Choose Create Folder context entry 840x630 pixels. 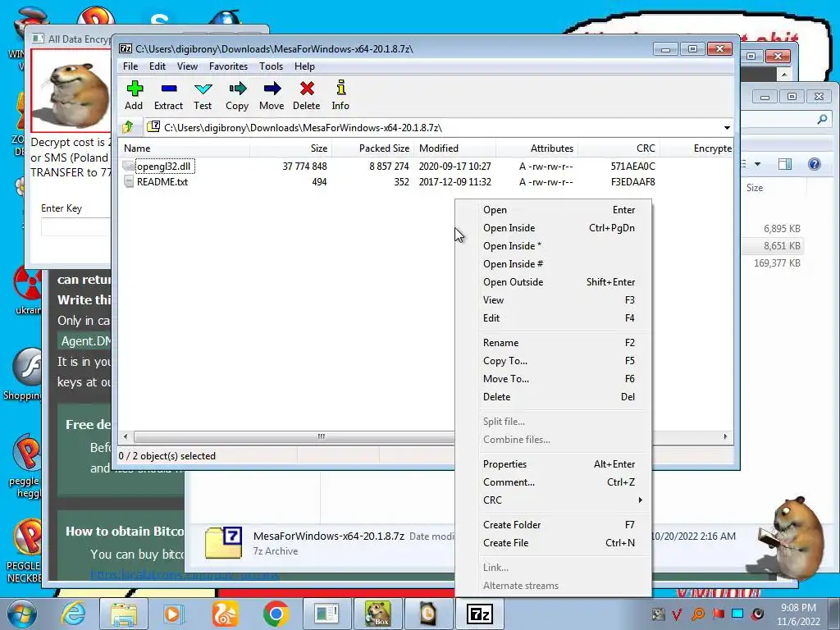tap(554, 524)
